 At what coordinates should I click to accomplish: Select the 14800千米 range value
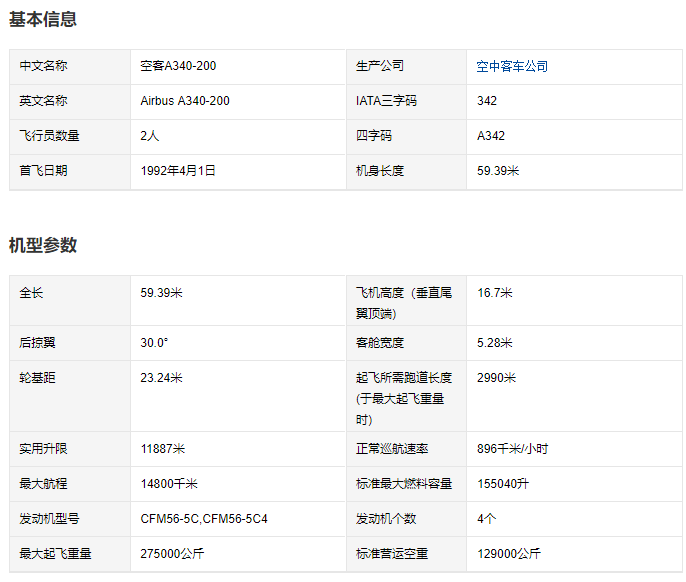(169, 484)
